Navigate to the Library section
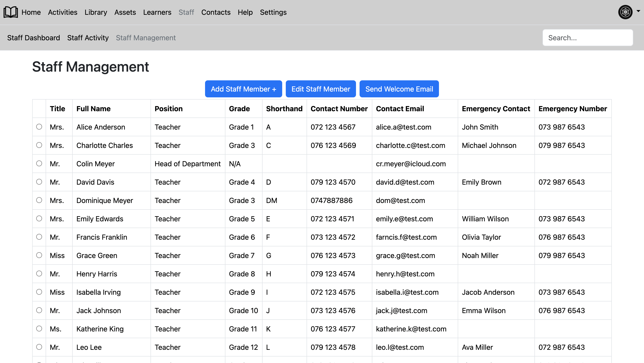 coord(95,12)
